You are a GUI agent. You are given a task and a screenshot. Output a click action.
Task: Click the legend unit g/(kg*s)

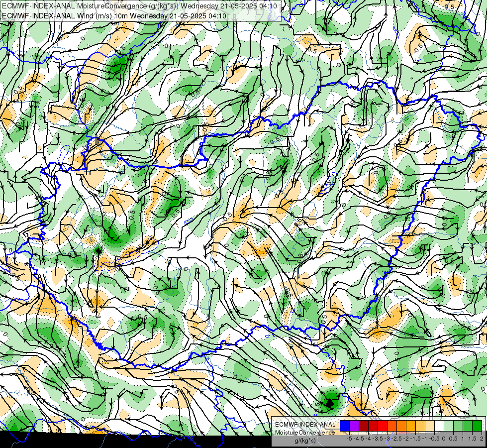305,441
